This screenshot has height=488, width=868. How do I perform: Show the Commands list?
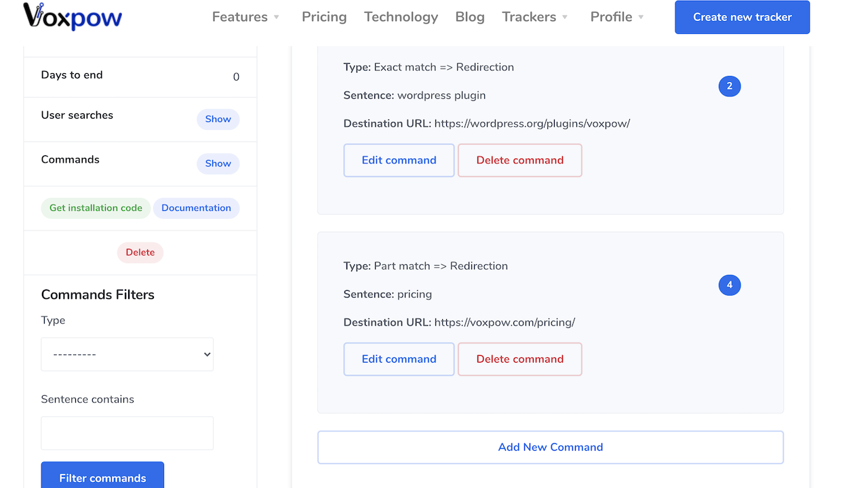tap(218, 163)
